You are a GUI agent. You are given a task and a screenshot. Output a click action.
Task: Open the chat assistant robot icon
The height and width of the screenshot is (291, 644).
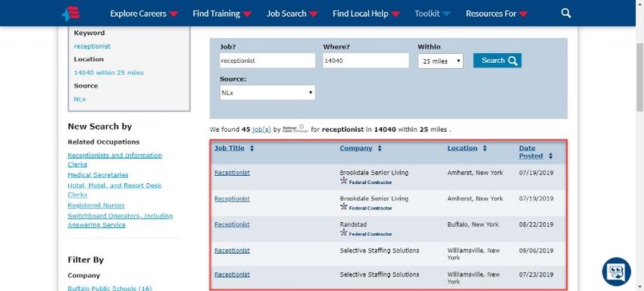(617, 272)
